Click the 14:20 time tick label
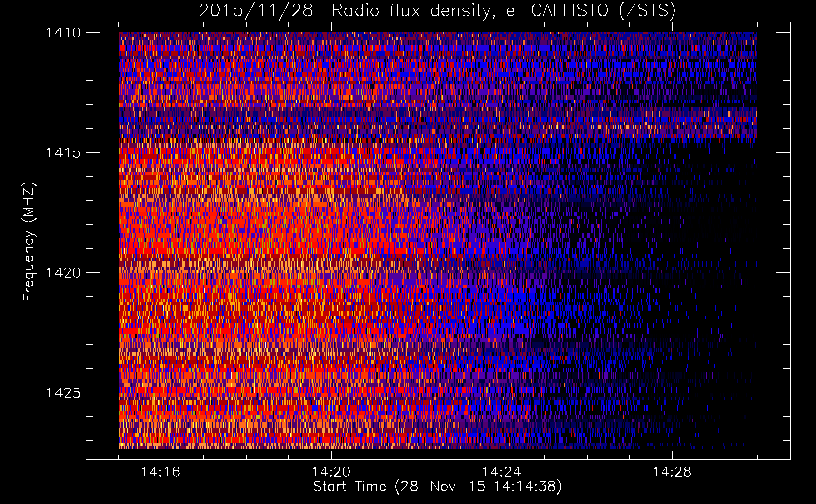The width and height of the screenshot is (816, 504). 331,472
